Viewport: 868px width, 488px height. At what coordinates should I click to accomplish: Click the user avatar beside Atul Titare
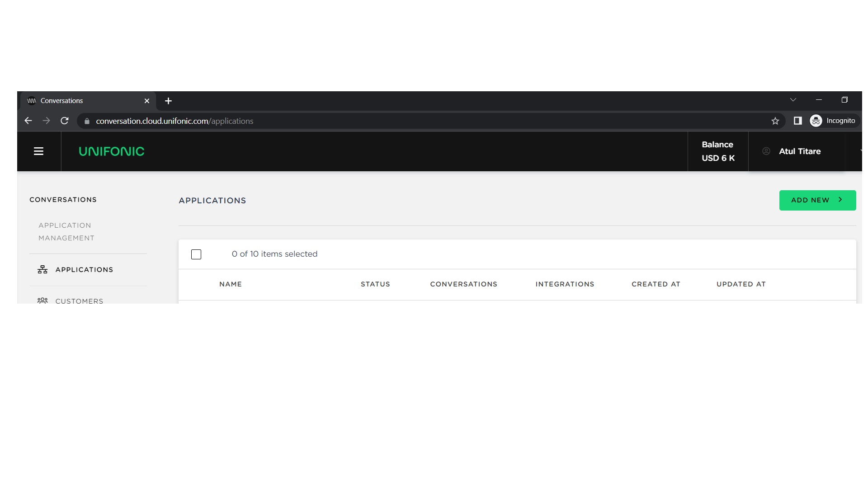[766, 151]
